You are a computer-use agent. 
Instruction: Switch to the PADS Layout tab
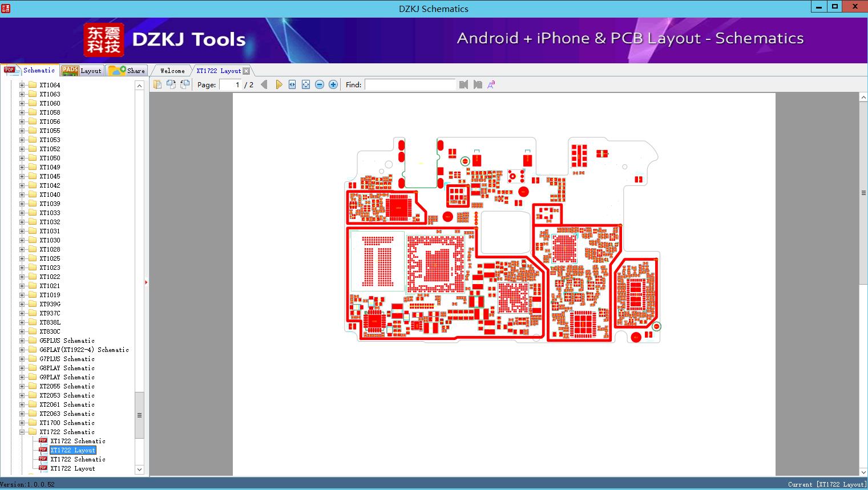(82, 71)
